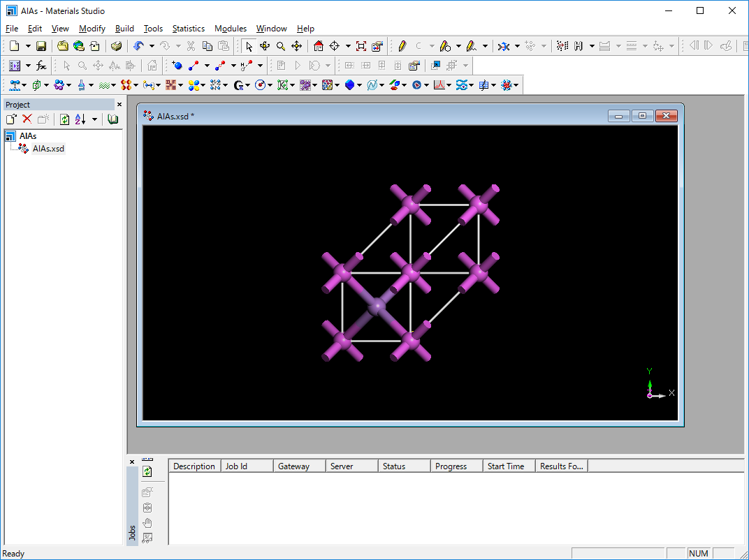
Task: Click the red Home reset view icon
Action: coord(319,46)
